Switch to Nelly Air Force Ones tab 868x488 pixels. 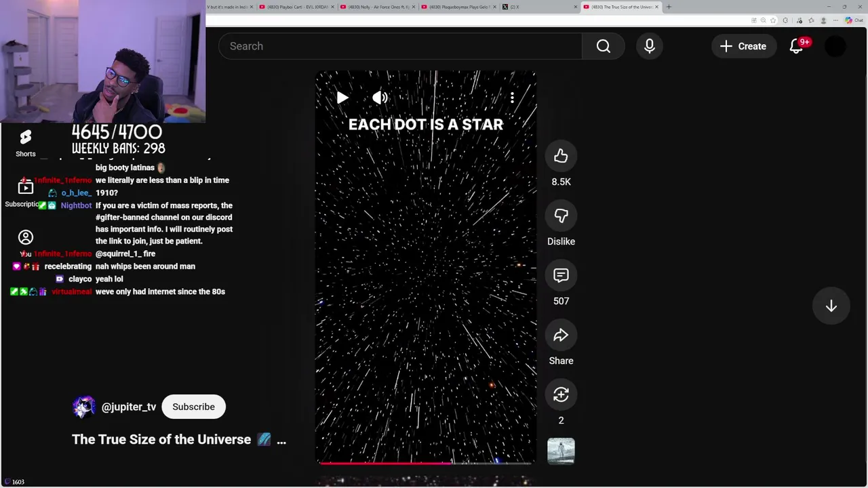[x=377, y=7]
